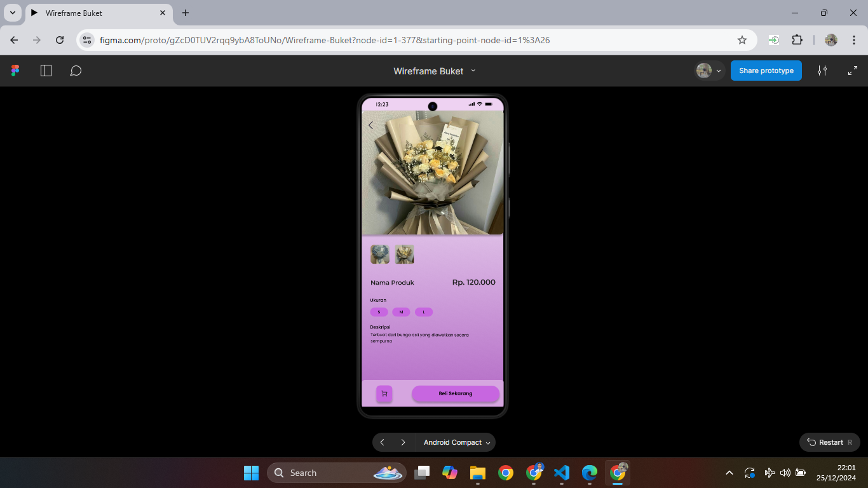
Task: Select size S option
Action: coord(379,312)
